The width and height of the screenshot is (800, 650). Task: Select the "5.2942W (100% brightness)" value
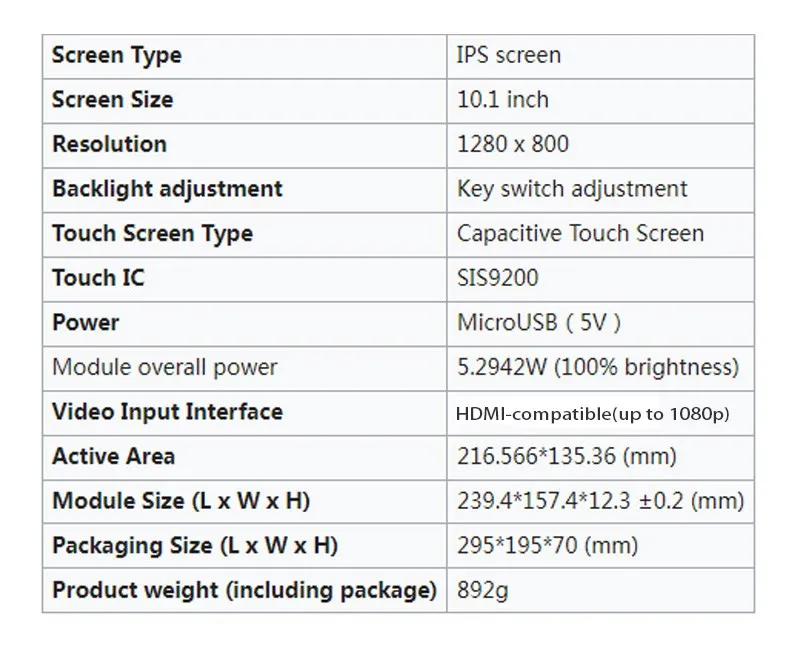pos(598,367)
